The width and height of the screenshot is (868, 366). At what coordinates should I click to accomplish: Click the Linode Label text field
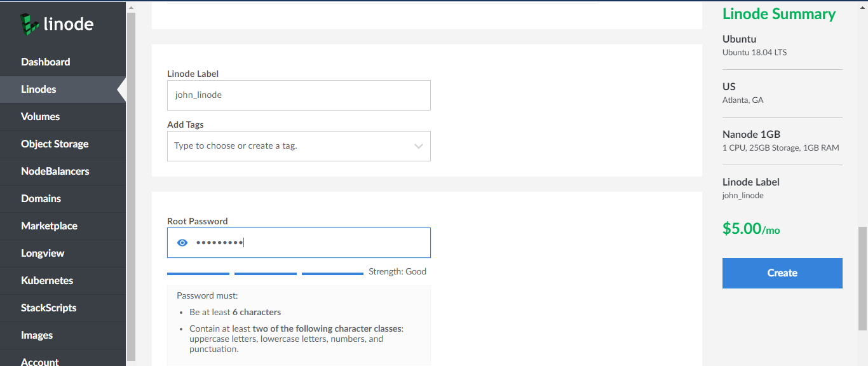pyautogui.click(x=299, y=95)
